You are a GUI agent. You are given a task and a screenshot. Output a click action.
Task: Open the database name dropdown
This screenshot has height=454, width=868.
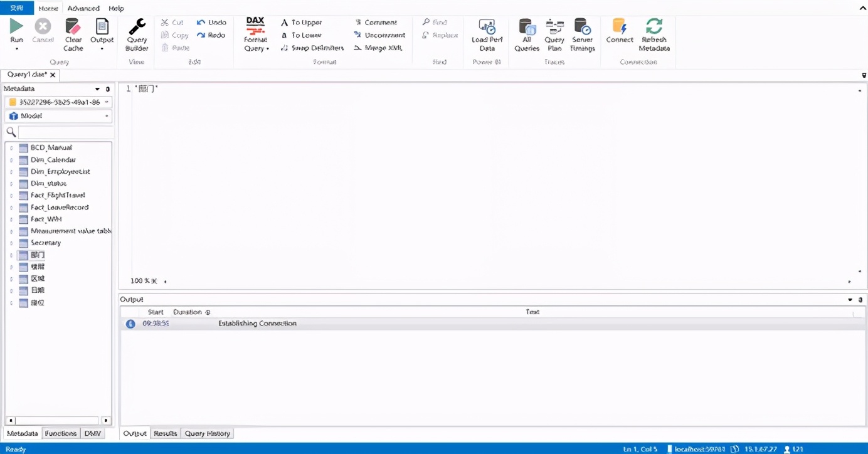click(58, 102)
